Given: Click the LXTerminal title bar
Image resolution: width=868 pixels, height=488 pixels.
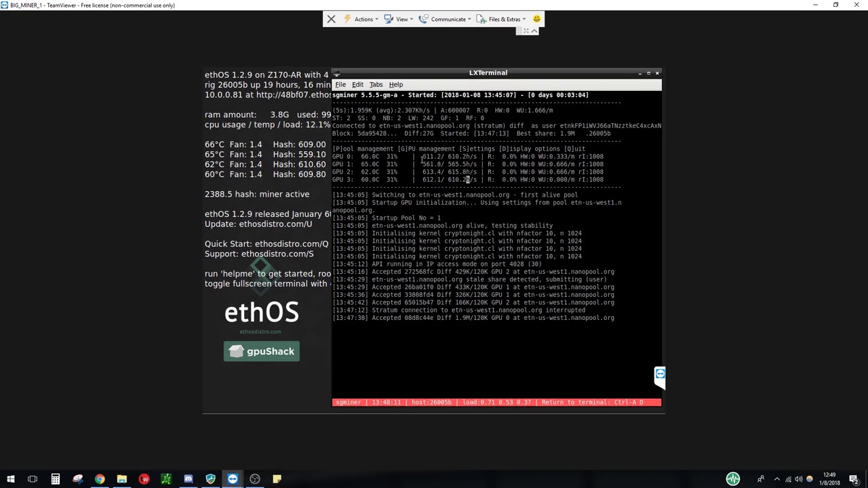Looking at the screenshot, I should (488, 73).
